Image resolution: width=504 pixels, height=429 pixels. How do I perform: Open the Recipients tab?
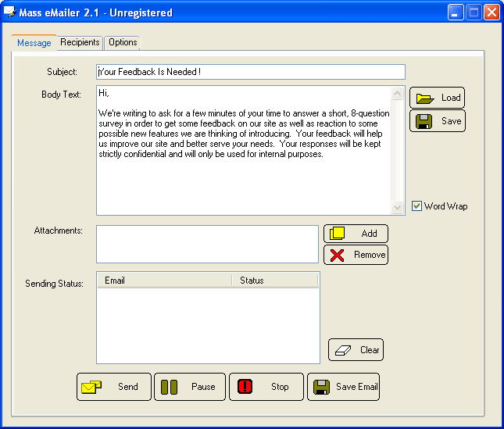80,42
